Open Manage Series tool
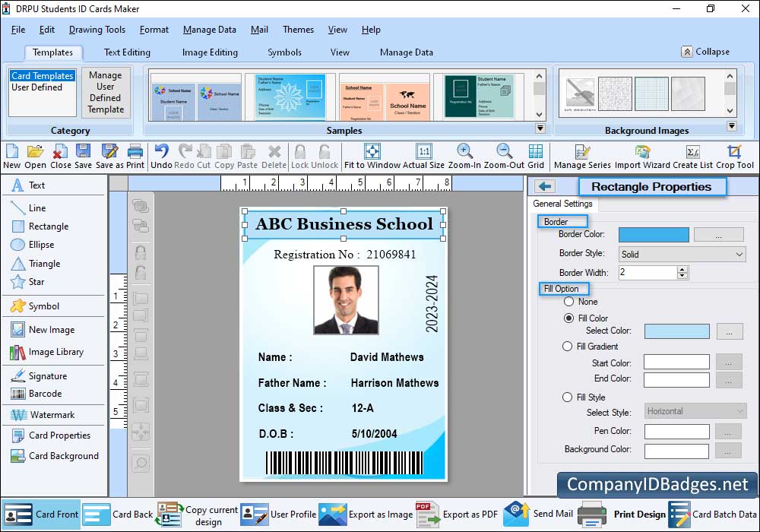This screenshot has height=532, width=760. [582, 156]
